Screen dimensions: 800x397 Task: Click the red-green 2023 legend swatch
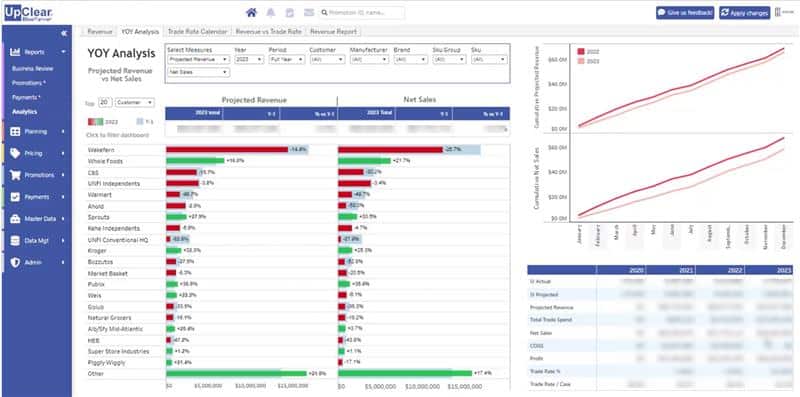coord(96,121)
